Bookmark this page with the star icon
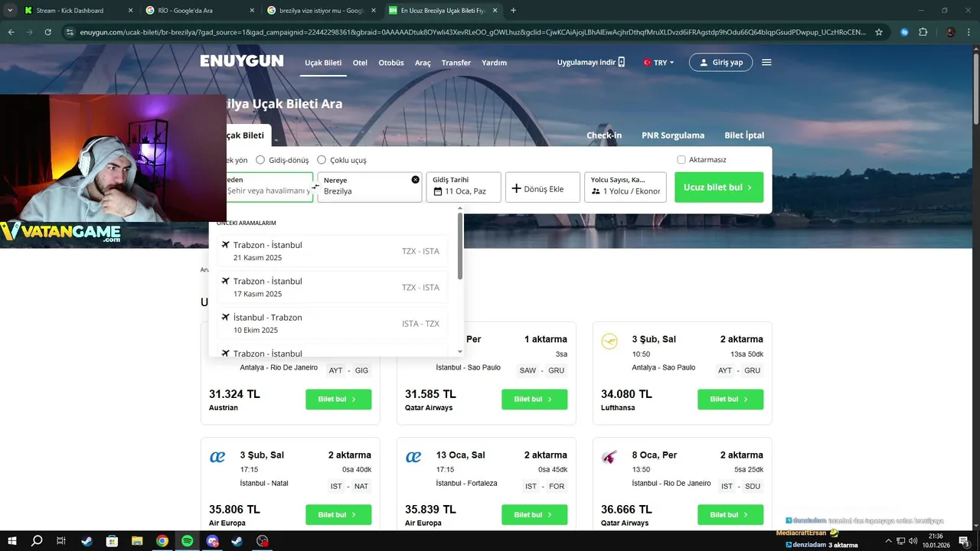 coord(879,32)
